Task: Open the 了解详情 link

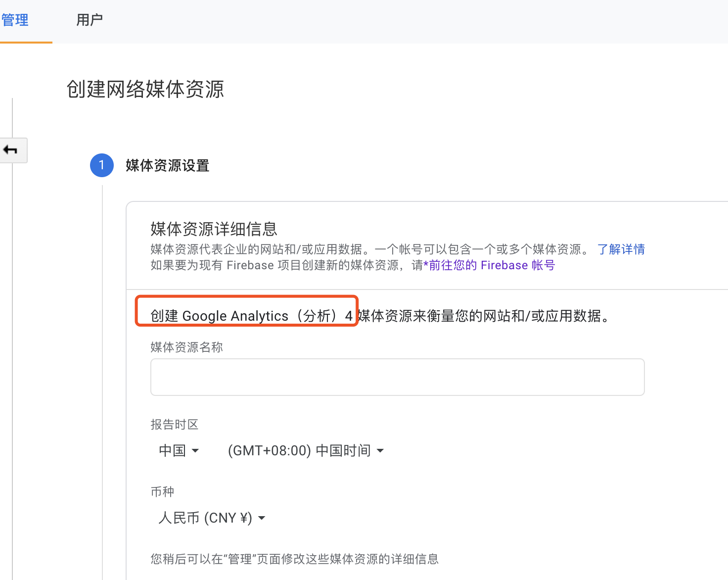Action: click(621, 249)
